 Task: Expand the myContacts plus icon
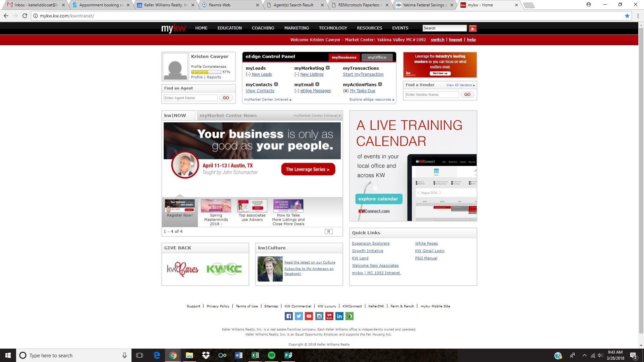[x=276, y=84]
